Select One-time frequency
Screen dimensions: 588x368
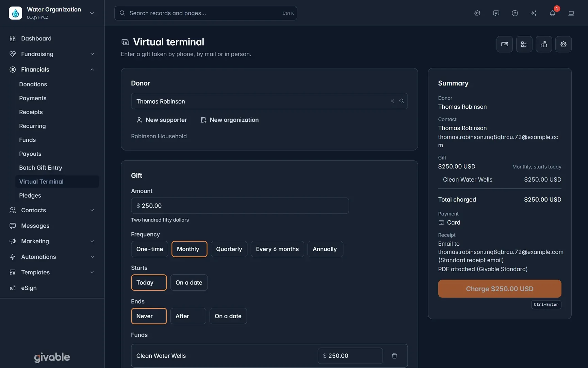point(149,249)
